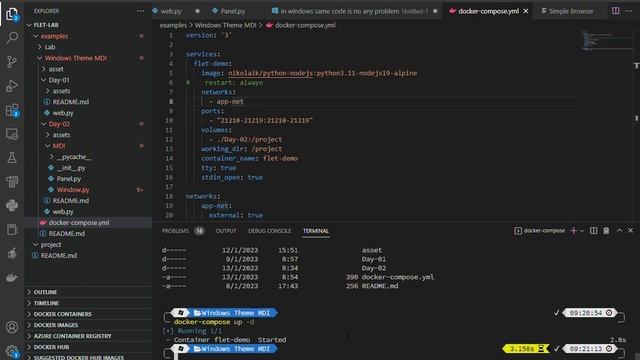
Task: Split the terminal panel
Action: [x=593, y=231]
